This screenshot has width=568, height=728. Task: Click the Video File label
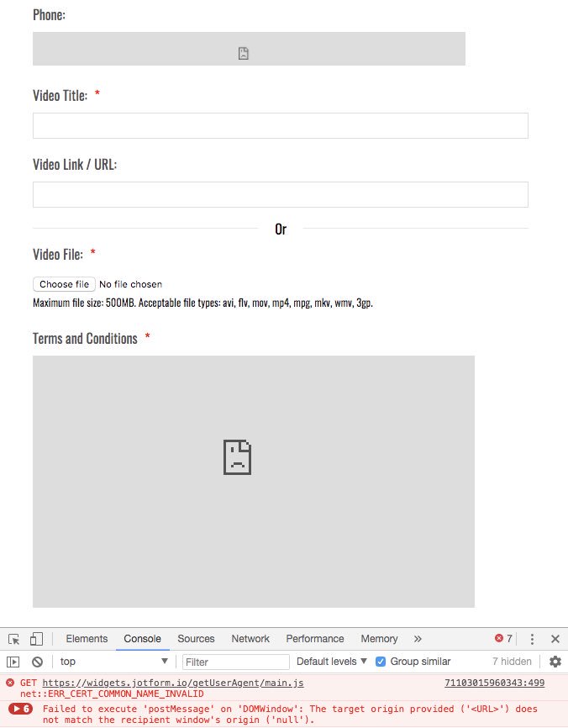click(58, 255)
